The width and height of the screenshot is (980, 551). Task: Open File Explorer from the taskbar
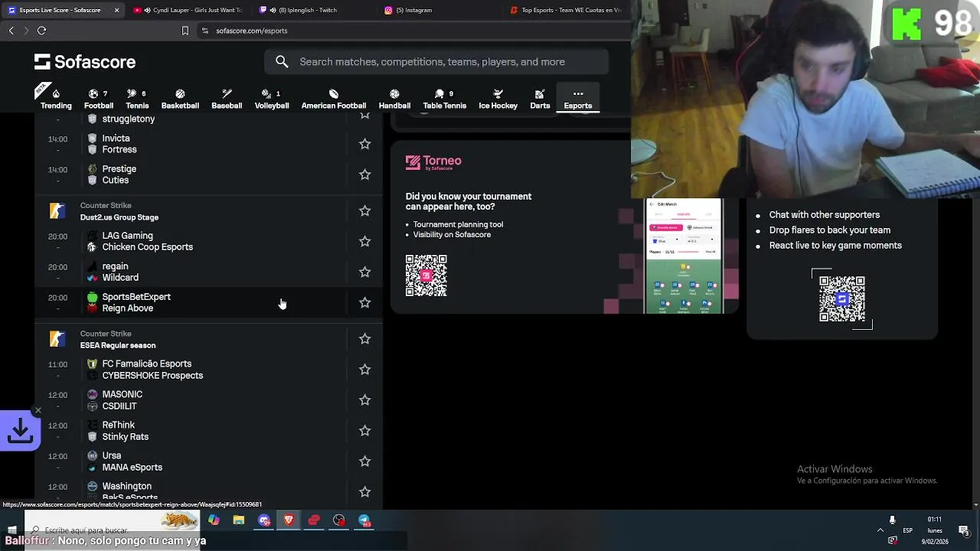[239, 520]
